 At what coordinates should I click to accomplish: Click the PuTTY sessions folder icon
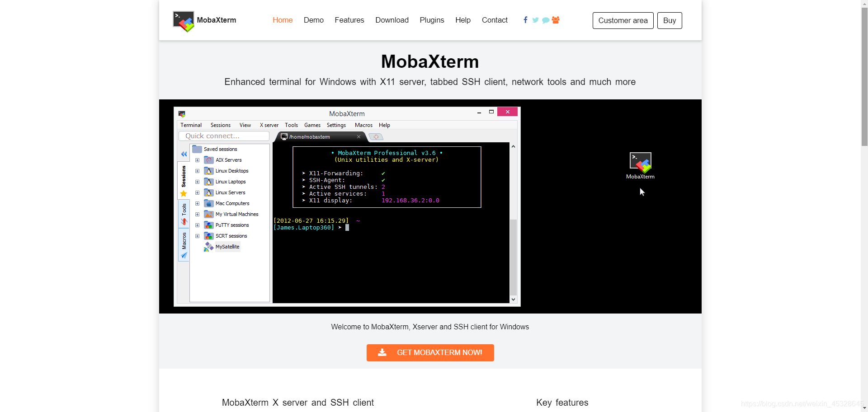(x=209, y=225)
